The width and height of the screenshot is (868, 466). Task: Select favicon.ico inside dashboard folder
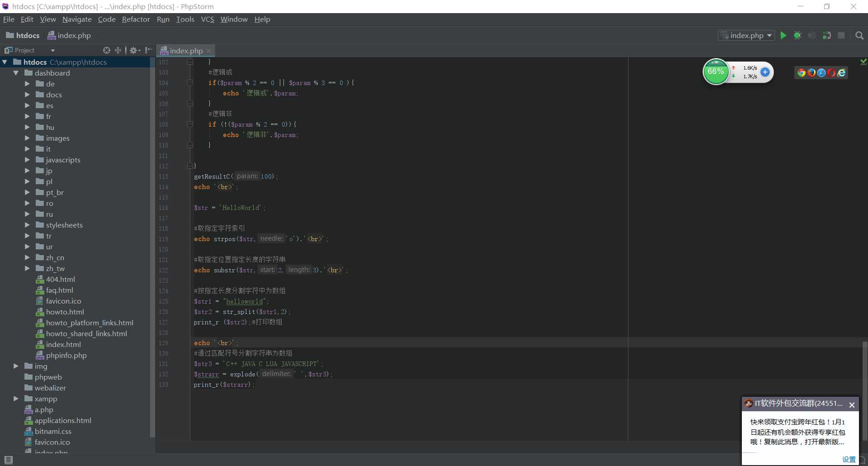pyautogui.click(x=63, y=301)
